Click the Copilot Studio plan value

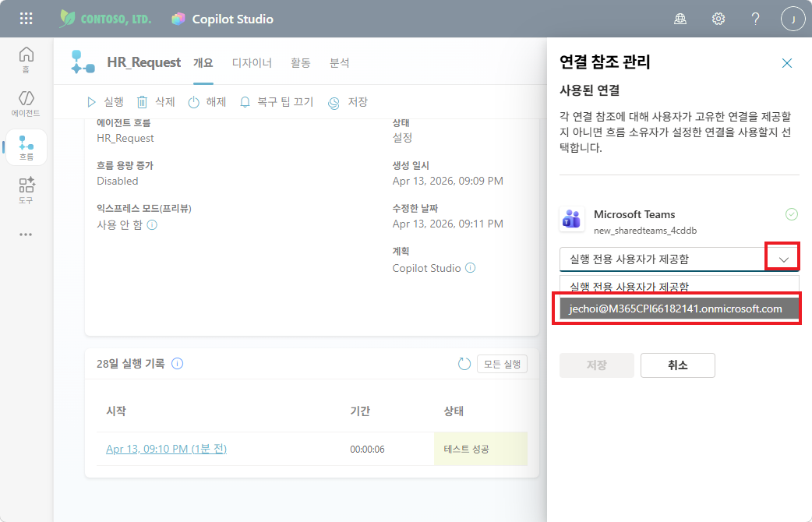click(427, 268)
